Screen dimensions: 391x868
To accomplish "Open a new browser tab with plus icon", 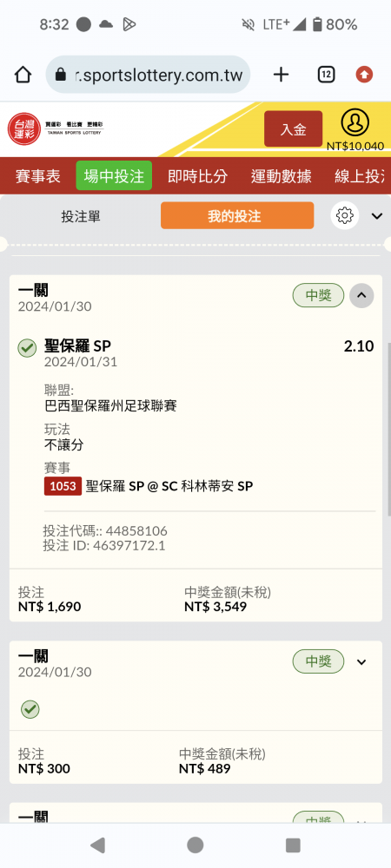I will point(282,75).
